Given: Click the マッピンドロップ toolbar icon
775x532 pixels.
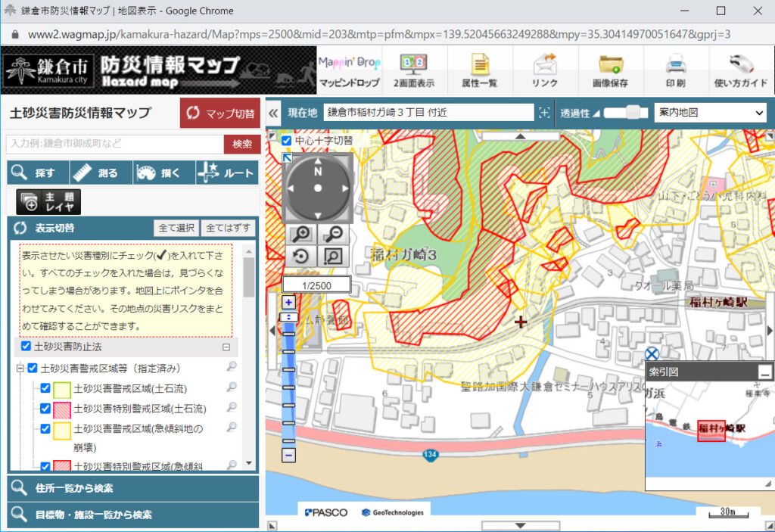Looking at the screenshot, I should pyautogui.click(x=349, y=70).
